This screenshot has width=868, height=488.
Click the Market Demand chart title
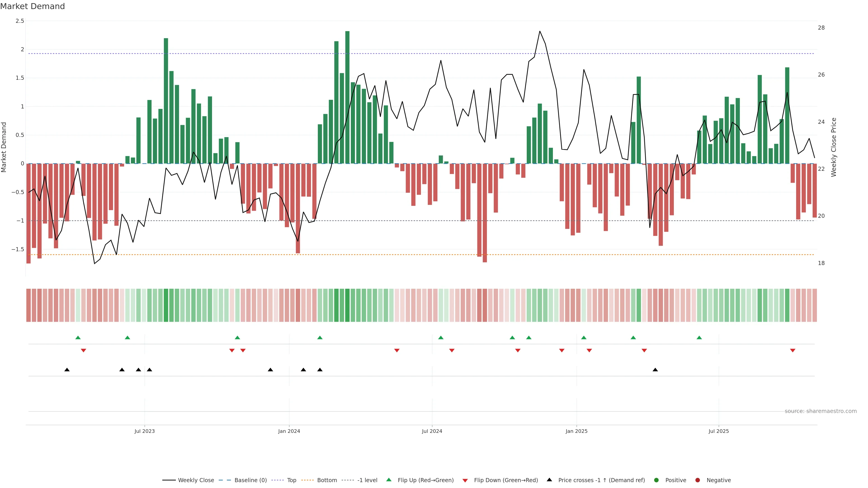click(32, 6)
